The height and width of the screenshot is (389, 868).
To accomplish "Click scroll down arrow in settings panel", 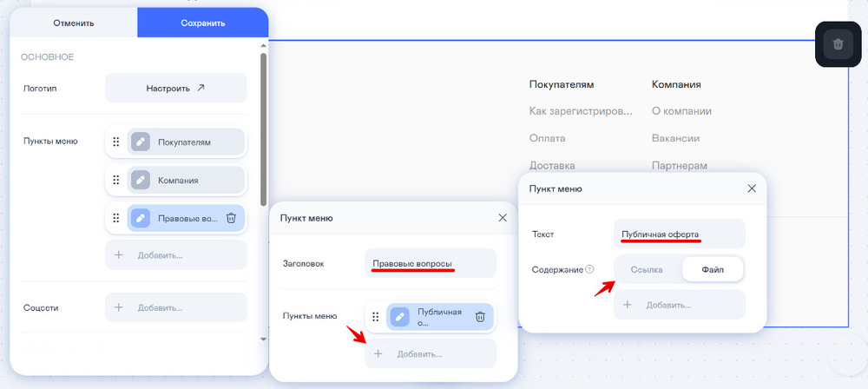I will click(263, 339).
